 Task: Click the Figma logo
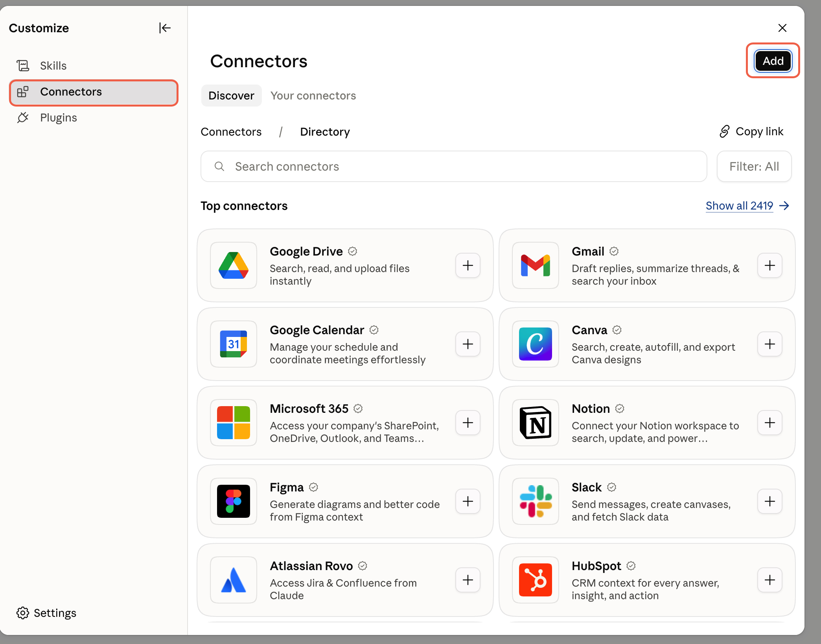click(x=234, y=501)
